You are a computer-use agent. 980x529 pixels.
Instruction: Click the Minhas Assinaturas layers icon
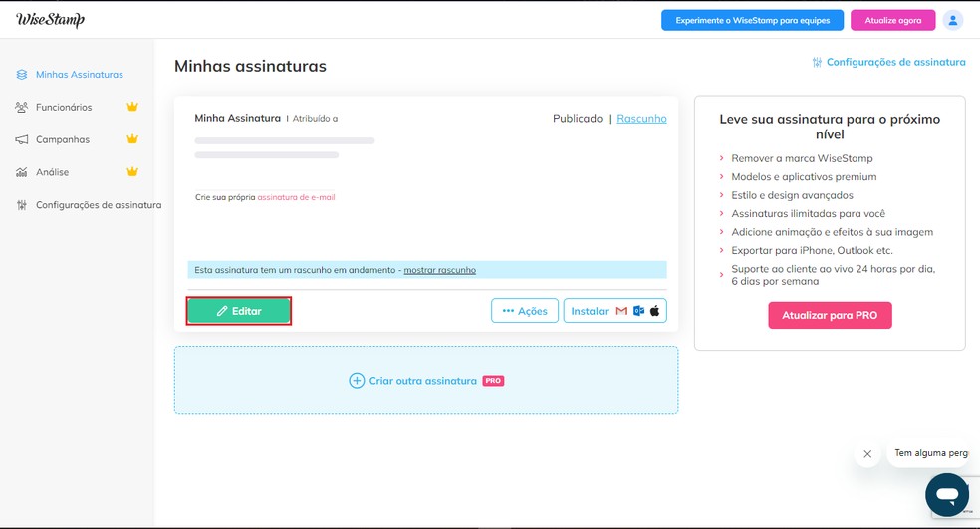22,75
